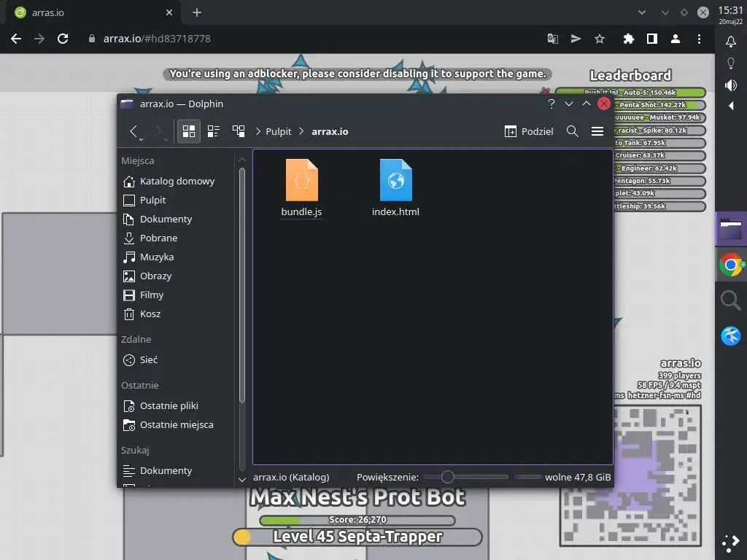This screenshot has width=747, height=560.
Task: Click the Filmy film strip icon
Action: click(128, 295)
